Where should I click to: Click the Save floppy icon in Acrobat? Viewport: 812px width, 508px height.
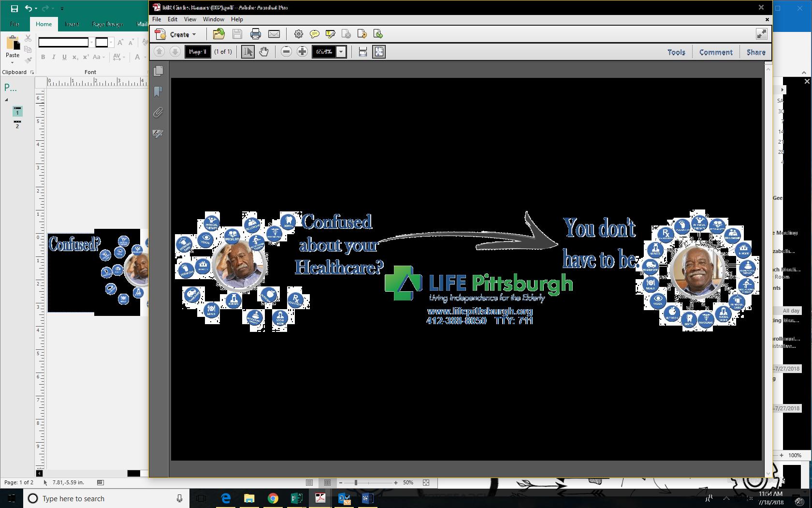point(237,34)
